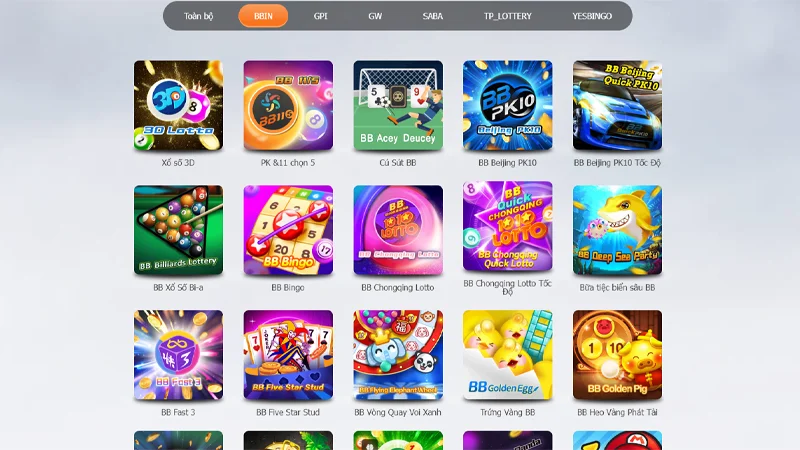The image size is (800, 450).
Task: Open BB Chongqing Quick Lotto thumbnail
Action: pyautogui.click(x=508, y=226)
